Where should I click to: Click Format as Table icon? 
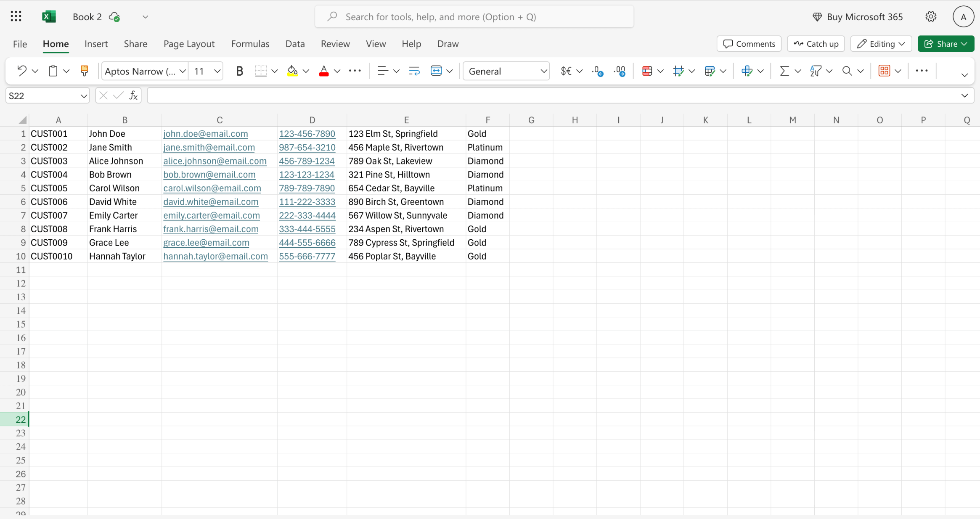point(710,71)
